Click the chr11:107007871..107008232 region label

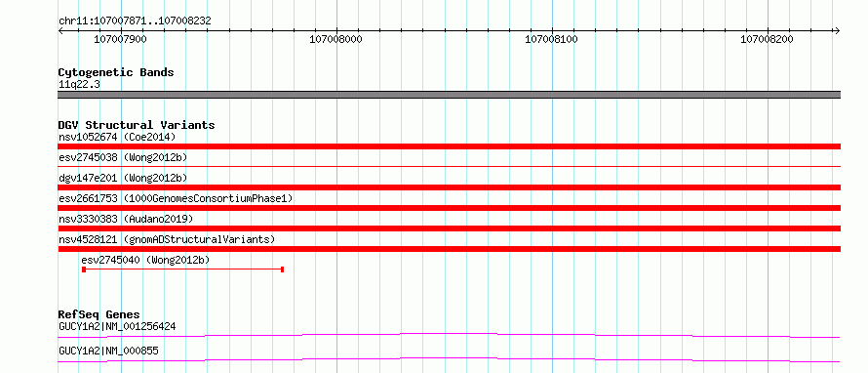135,21
